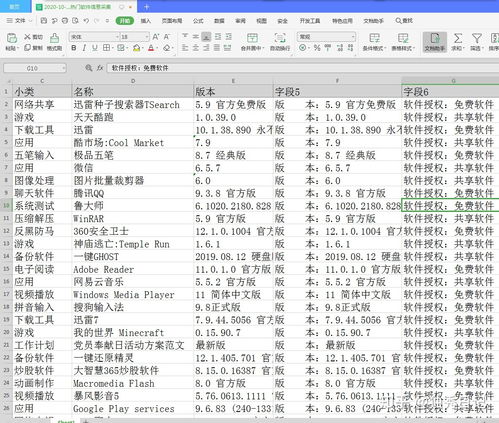Screen dimensions: 499x423
Task: Click the 查找 (Find) search button
Action: (x=404, y=21)
